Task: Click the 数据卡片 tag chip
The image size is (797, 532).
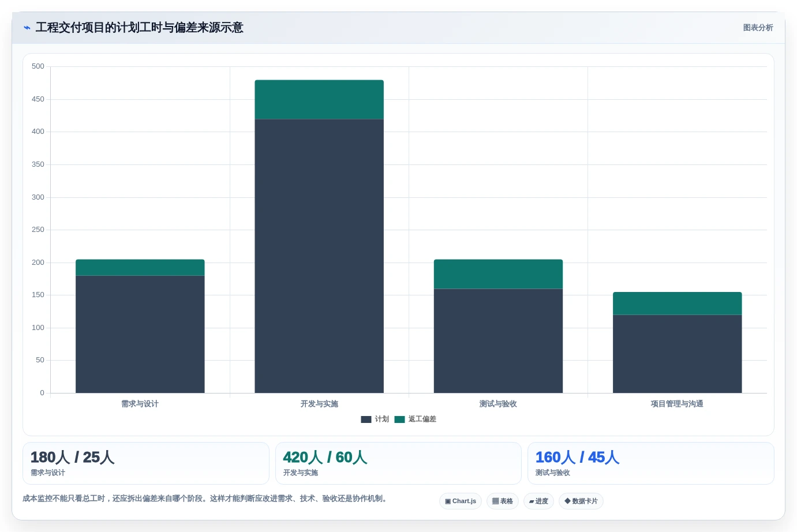Action: click(581, 501)
